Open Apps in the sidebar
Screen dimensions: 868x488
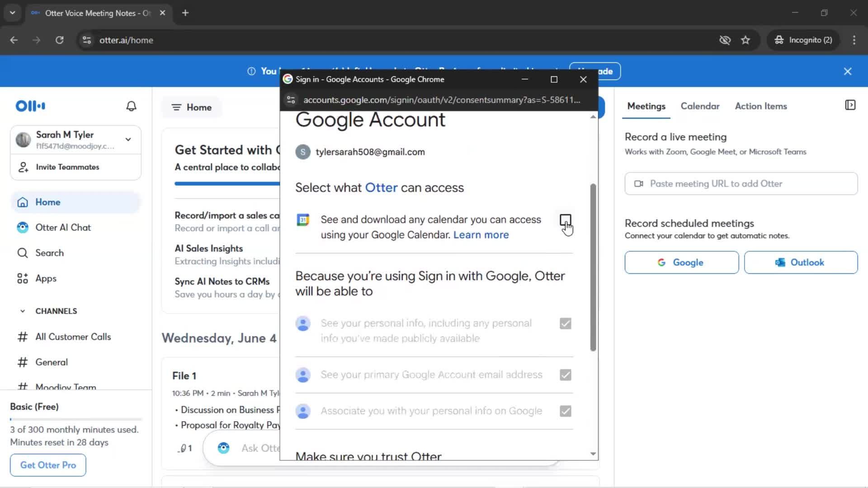pos(75,279)
